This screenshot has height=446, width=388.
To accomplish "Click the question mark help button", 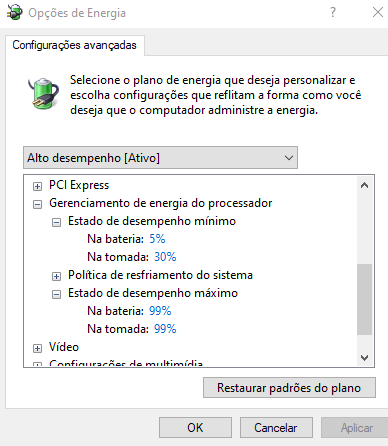I will (x=333, y=13).
